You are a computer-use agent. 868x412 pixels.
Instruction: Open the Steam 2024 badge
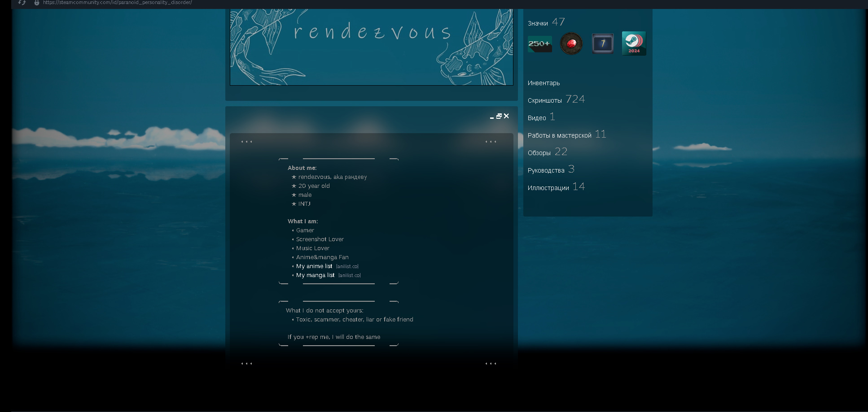point(634,43)
